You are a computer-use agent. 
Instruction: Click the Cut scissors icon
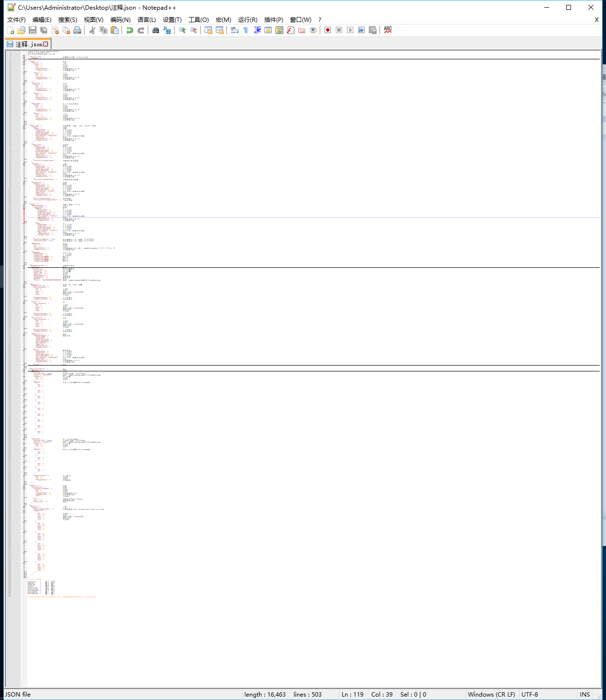pyautogui.click(x=92, y=30)
